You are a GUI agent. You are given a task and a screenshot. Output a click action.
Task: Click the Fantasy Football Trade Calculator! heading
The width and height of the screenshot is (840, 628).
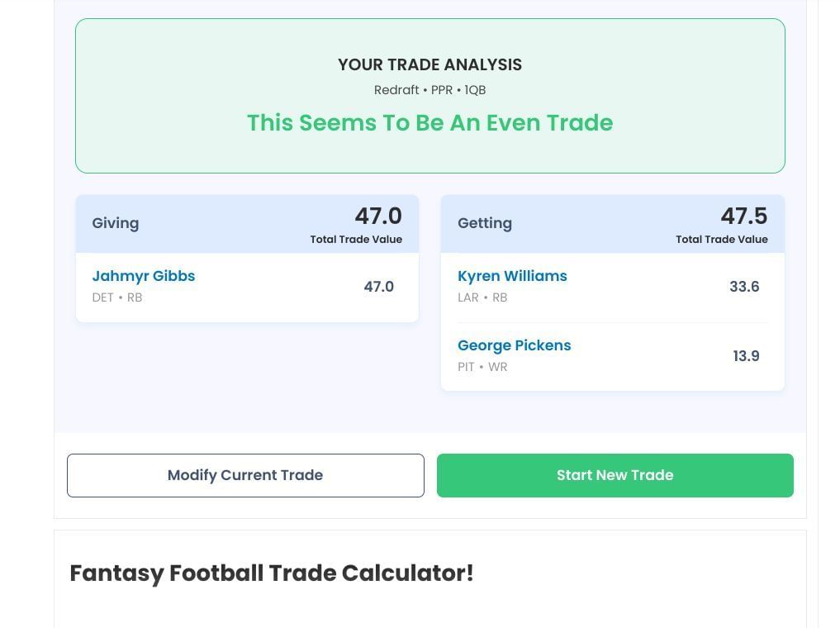(272, 573)
